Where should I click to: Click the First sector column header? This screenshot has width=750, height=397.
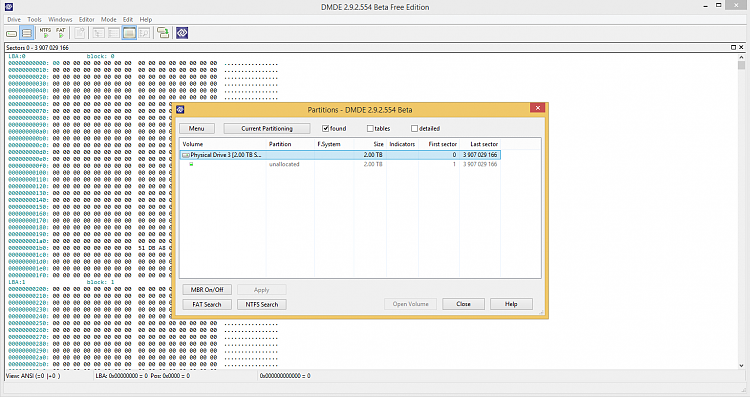click(x=439, y=144)
